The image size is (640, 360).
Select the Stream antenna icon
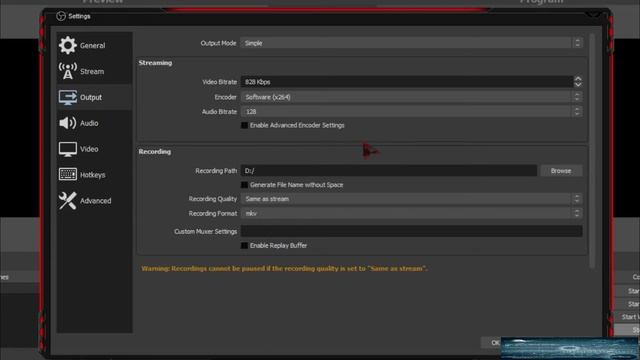[x=67, y=71]
